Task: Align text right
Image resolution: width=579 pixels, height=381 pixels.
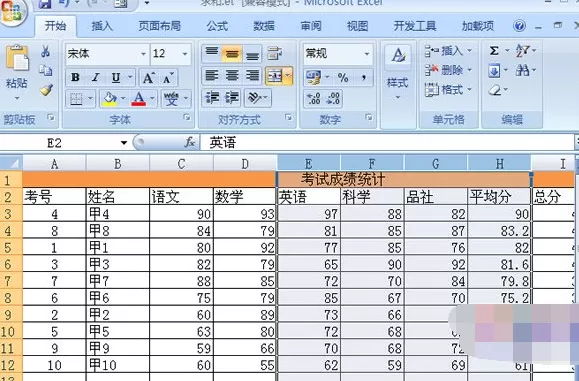Action: click(x=253, y=76)
